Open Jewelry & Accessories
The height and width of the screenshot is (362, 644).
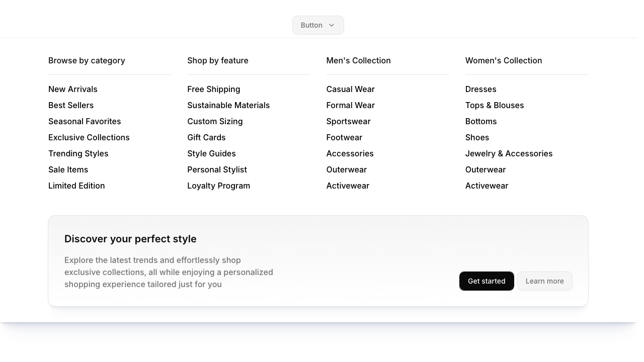[x=509, y=153]
